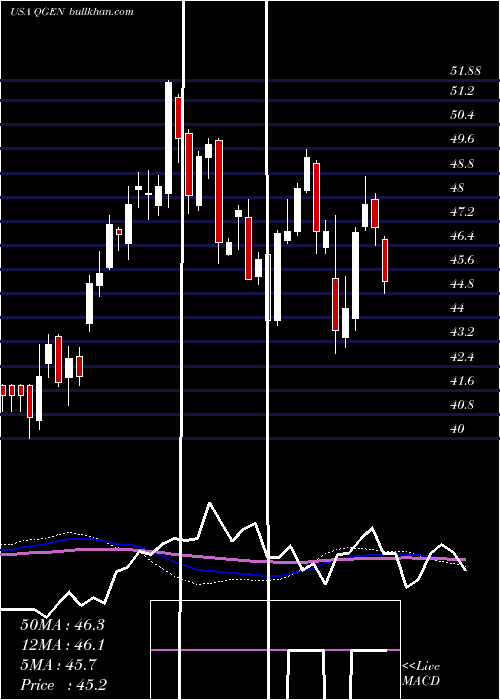Click the 50.4 price axis label
This screenshot has height=700, width=500.
(462, 115)
